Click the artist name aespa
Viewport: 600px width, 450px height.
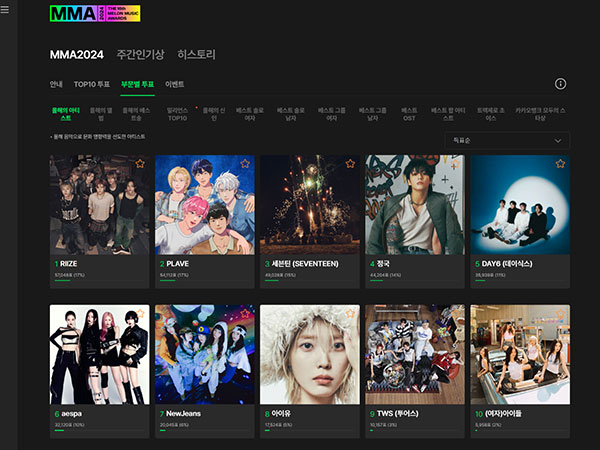[72, 414]
